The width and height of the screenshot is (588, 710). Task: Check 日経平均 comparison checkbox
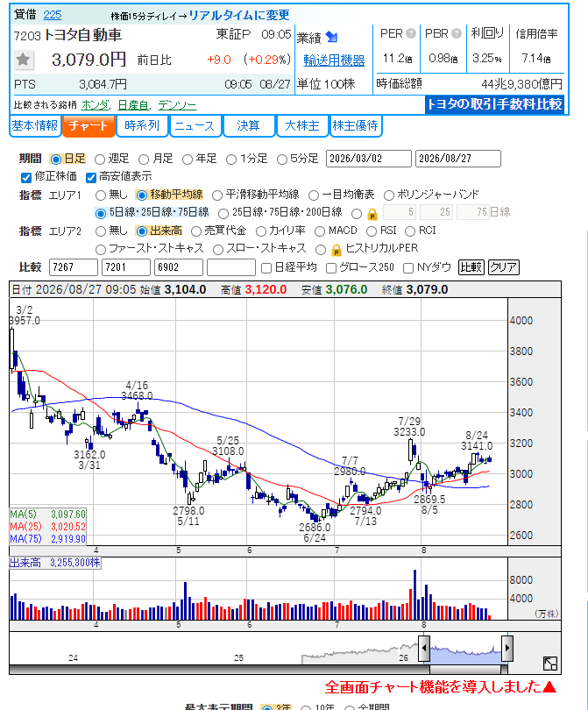266,268
